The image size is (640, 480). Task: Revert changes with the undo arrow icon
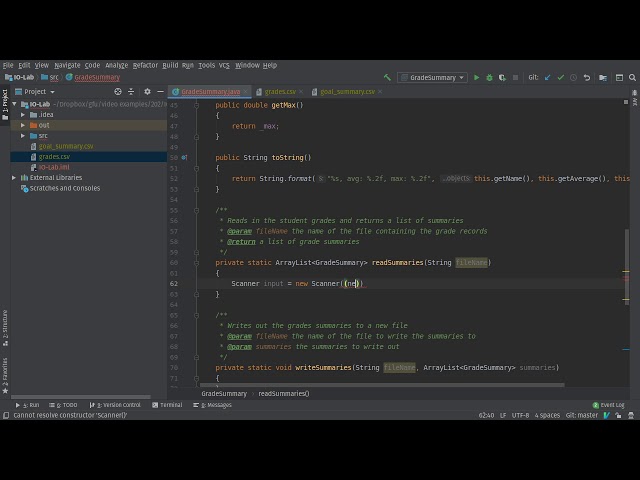coord(587,77)
